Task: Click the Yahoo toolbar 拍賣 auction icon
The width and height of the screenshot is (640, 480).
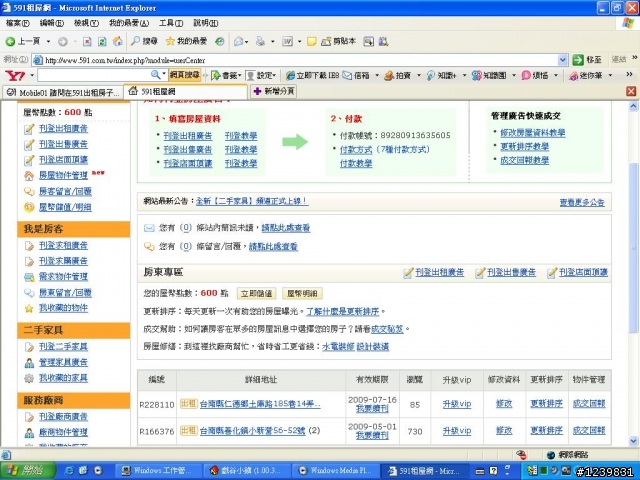Action: click(x=389, y=75)
